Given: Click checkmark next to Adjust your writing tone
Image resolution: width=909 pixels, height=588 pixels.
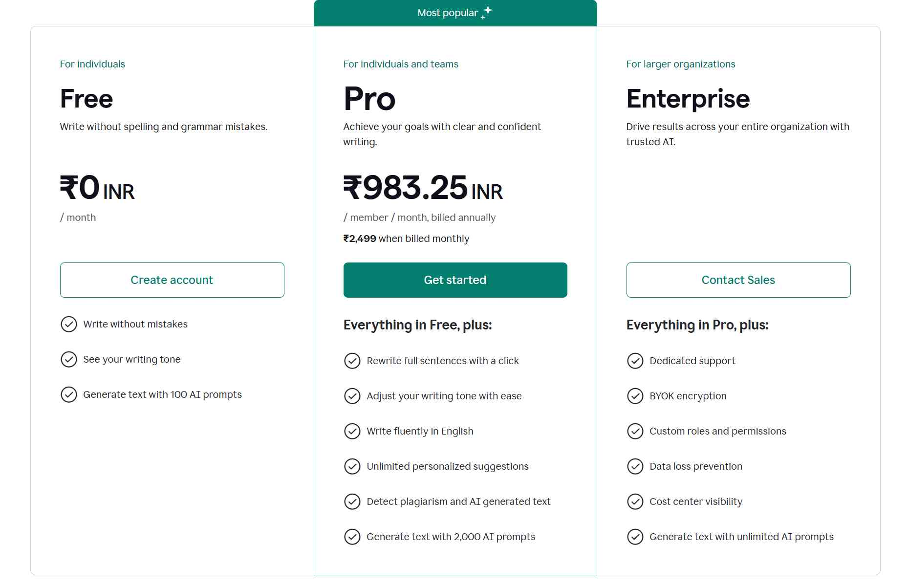Looking at the screenshot, I should click(x=352, y=396).
